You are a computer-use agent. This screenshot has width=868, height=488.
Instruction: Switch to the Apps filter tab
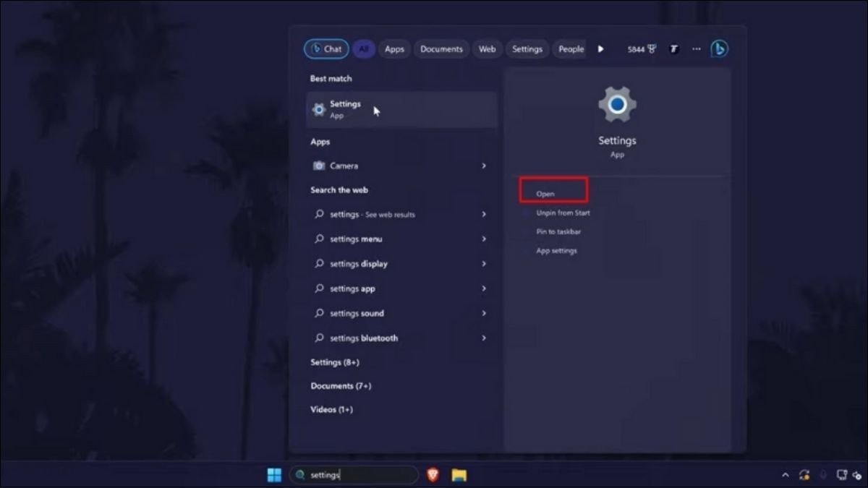tap(394, 48)
